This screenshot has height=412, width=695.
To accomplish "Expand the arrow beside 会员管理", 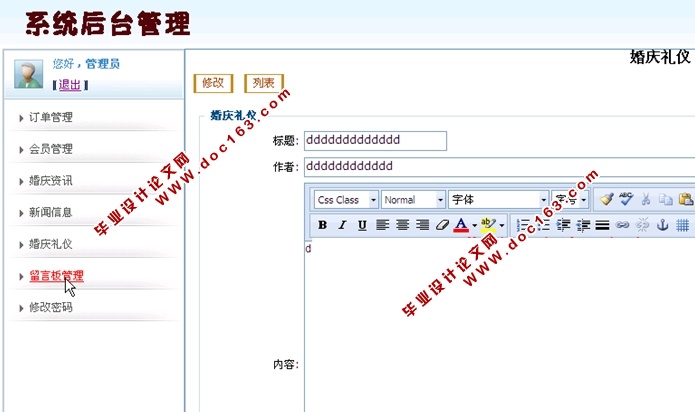I will (x=21, y=150).
